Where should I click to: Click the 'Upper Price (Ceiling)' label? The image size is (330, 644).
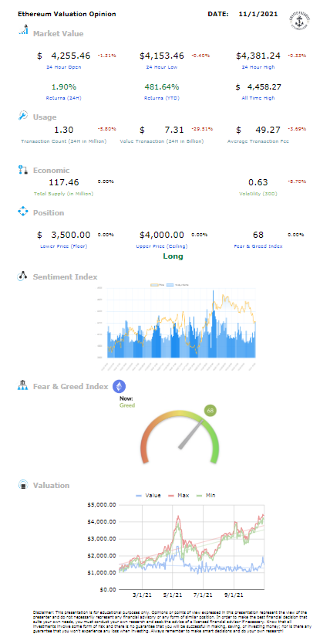161,246
